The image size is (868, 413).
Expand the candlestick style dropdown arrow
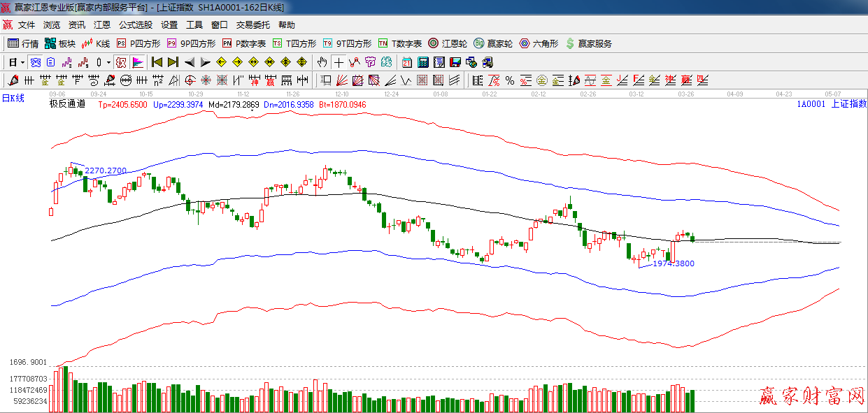coord(108,62)
